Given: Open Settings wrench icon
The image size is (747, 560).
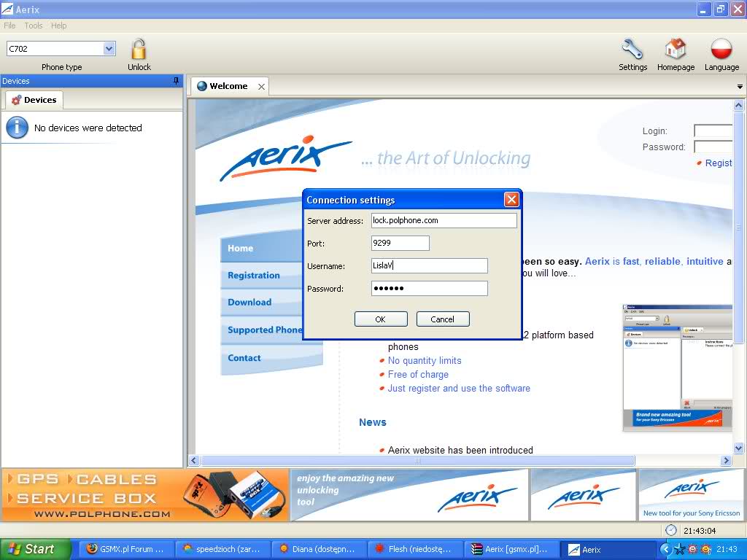Looking at the screenshot, I should [x=632, y=50].
